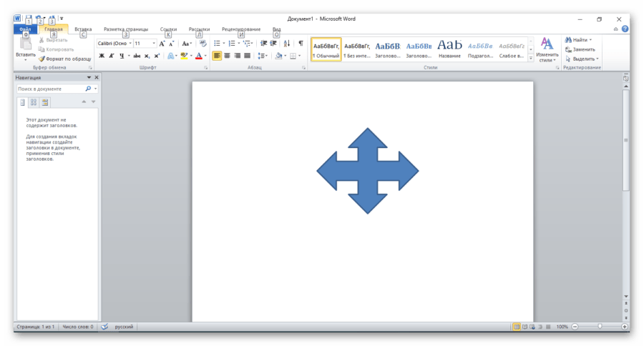
Task: Open the font size dropdown
Action: pyautogui.click(x=145, y=44)
